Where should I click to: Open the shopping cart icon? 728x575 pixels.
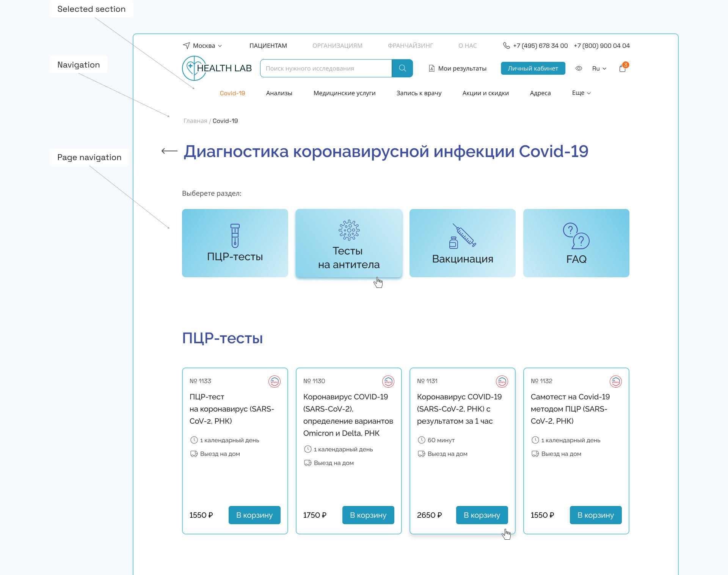(622, 68)
